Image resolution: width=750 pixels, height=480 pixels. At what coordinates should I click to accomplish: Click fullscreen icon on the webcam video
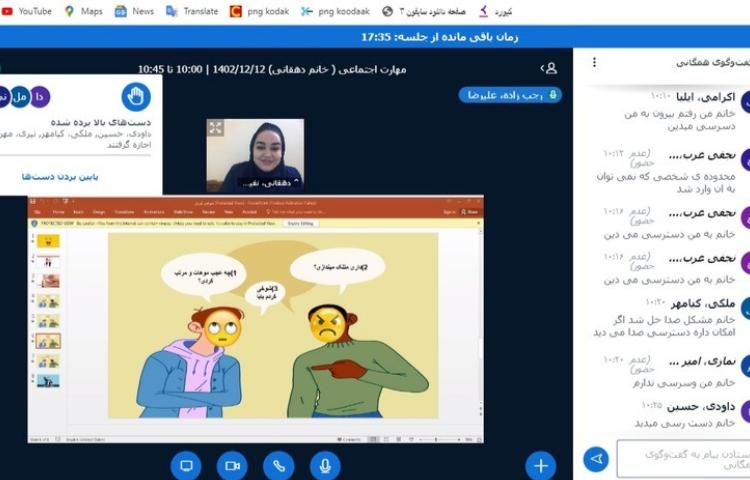(x=215, y=128)
